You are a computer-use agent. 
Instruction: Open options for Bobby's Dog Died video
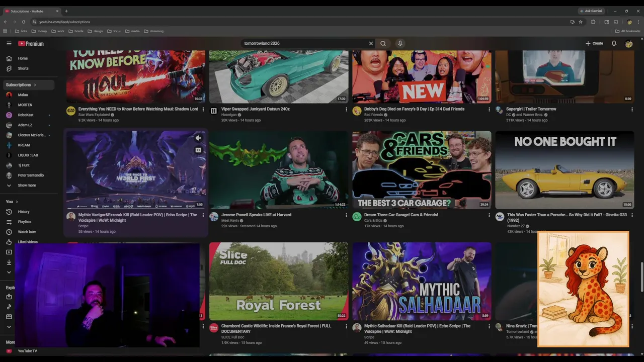pyautogui.click(x=489, y=109)
